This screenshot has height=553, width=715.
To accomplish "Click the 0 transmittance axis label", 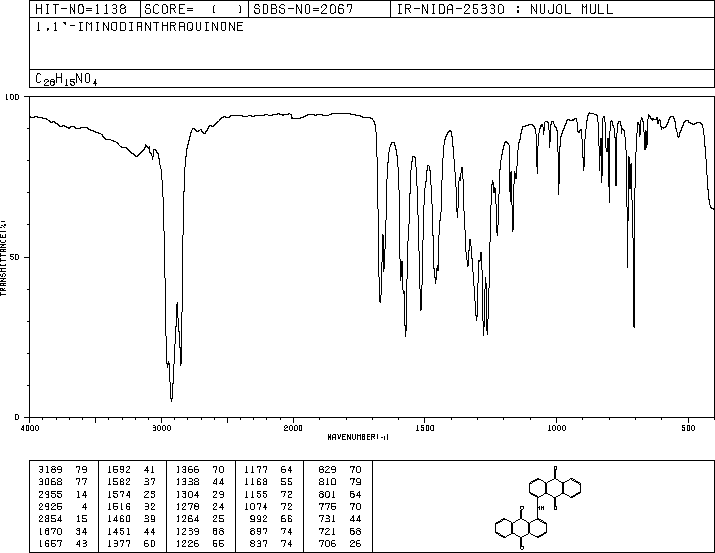I will (x=17, y=417).
